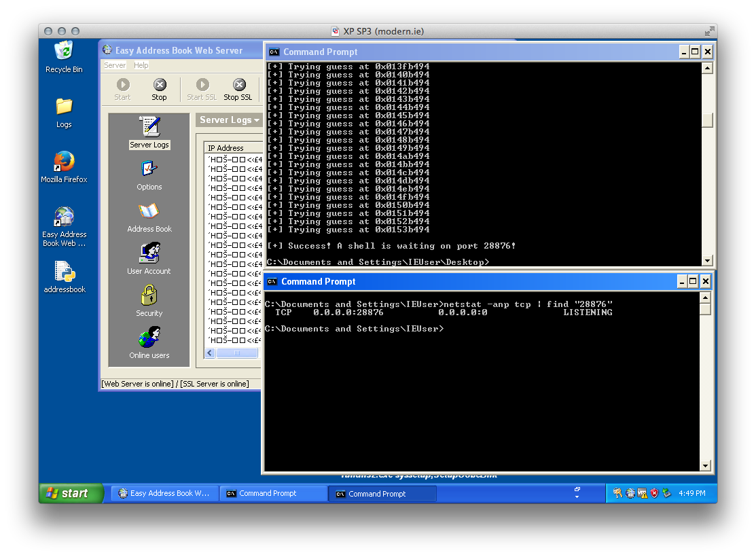Click the Easy Address Book tray icon
Image resolution: width=756 pixels, height=557 pixels.
[x=630, y=493]
